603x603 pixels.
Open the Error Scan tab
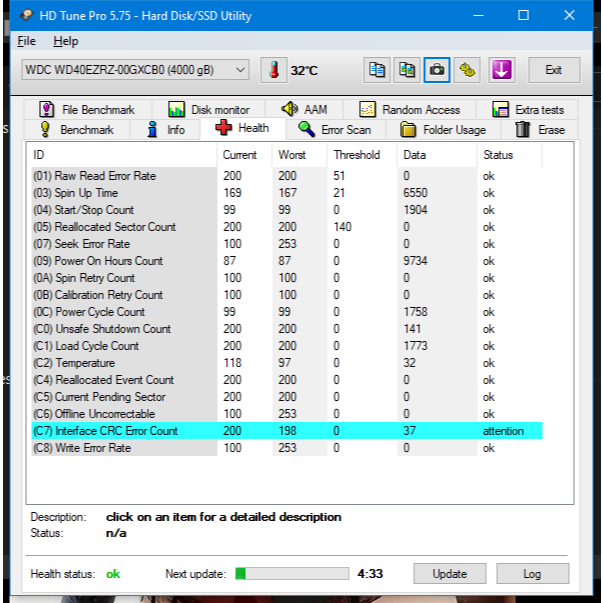[335, 130]
